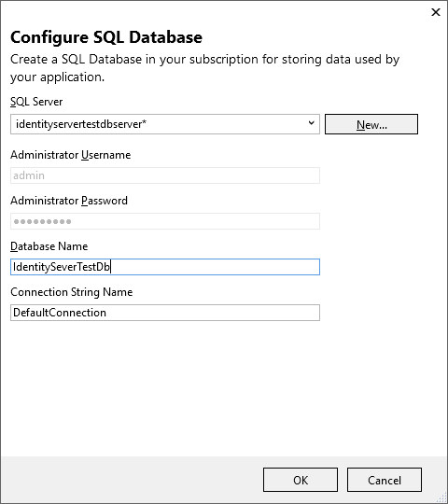The image size is (448, 504).
Task: Click the Database Name label
Action: [49, 246]
